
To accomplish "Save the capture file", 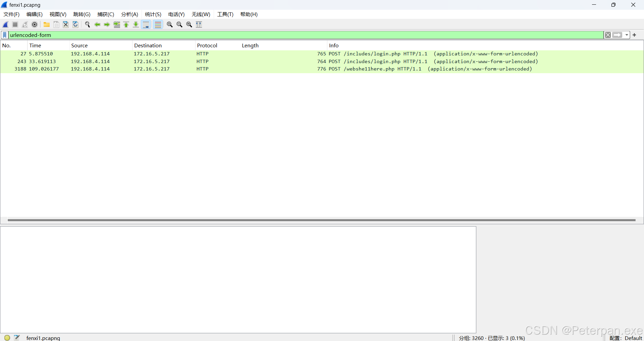I will point(56,25).
